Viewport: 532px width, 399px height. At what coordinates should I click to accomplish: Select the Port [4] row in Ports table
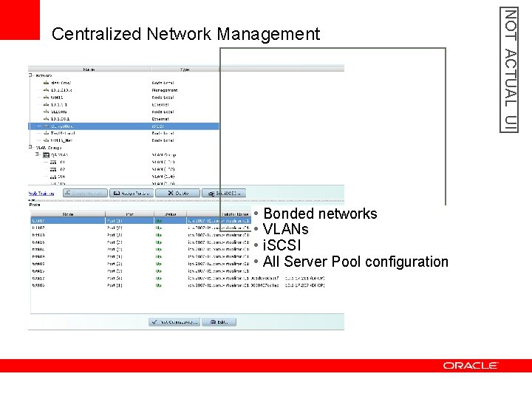coord(178,279)
